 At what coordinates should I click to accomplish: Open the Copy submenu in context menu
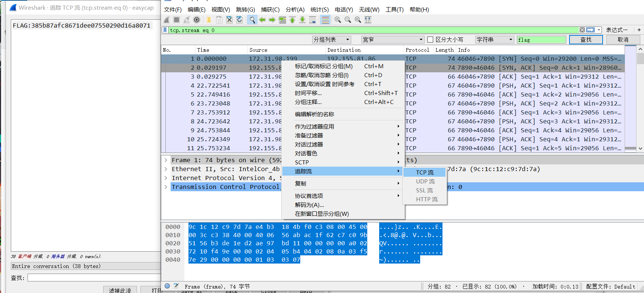tap(343, 183)
